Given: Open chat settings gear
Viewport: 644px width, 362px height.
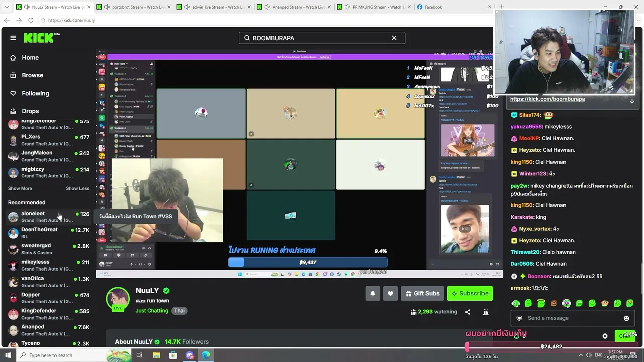Looking at the screenshot, I should [x=605, y=336].
